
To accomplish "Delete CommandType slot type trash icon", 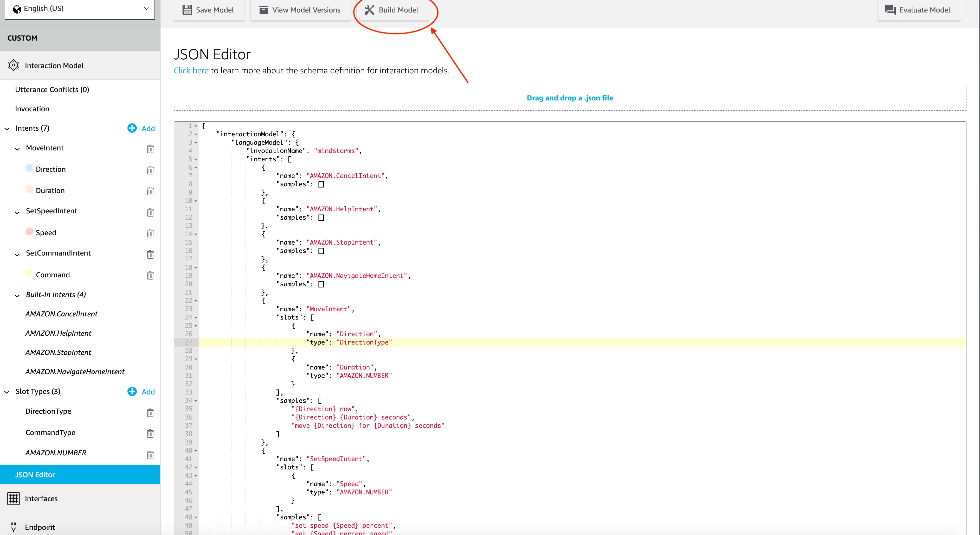I will [150, 434].
